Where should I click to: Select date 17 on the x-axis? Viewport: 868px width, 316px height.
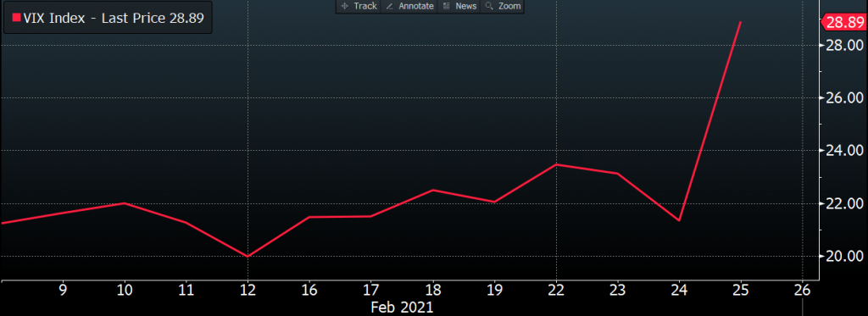(x=371, y=290)
